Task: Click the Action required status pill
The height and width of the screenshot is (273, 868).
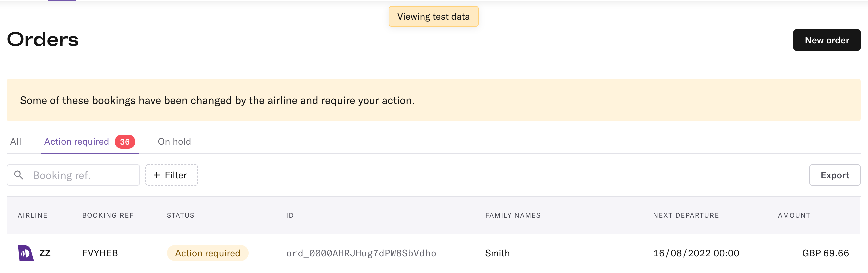Action: 207,253
